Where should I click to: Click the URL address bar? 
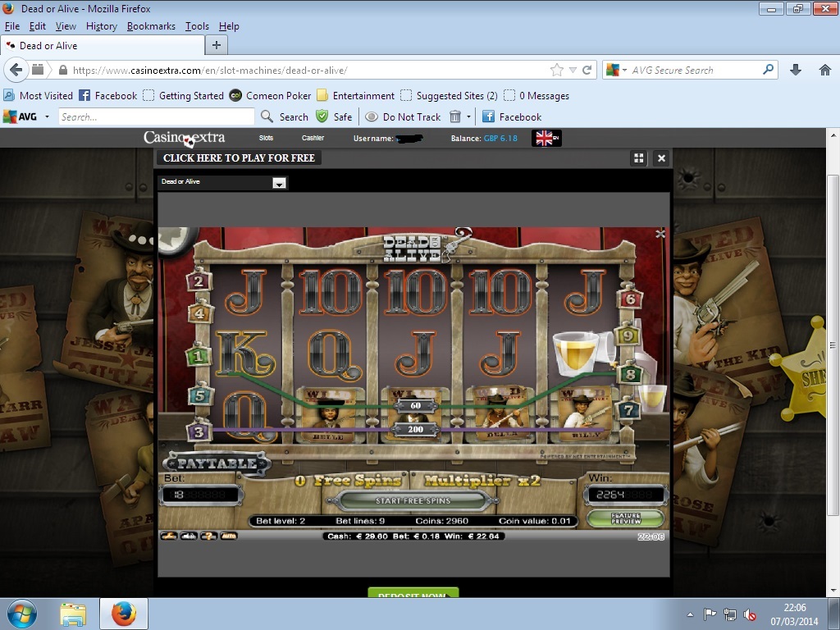[308, 71]
